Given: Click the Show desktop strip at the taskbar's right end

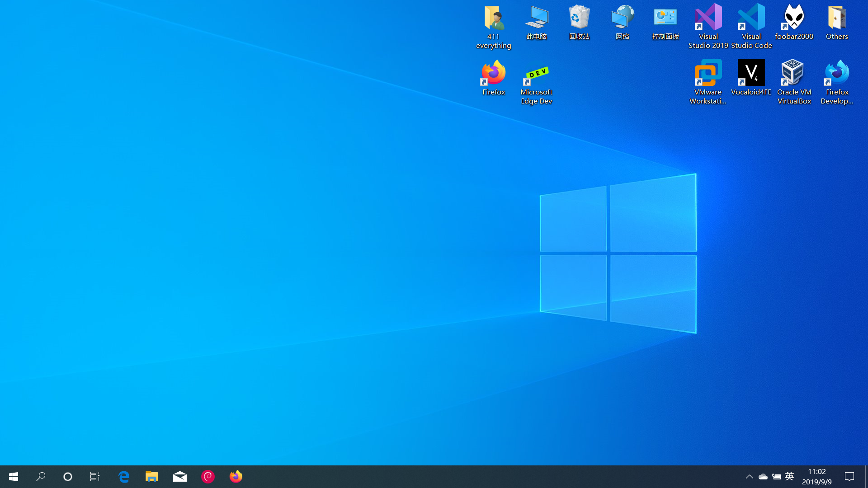Looking at the screenshot, I should click(x=866, y=477).
